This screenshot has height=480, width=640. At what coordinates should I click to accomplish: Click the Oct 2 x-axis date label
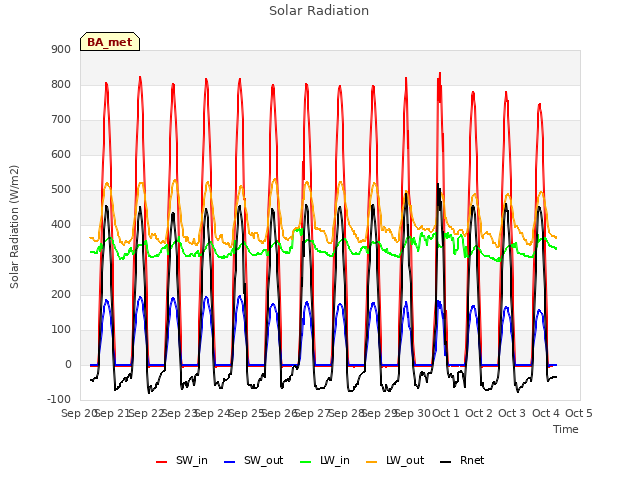click(x=479, y=413)
